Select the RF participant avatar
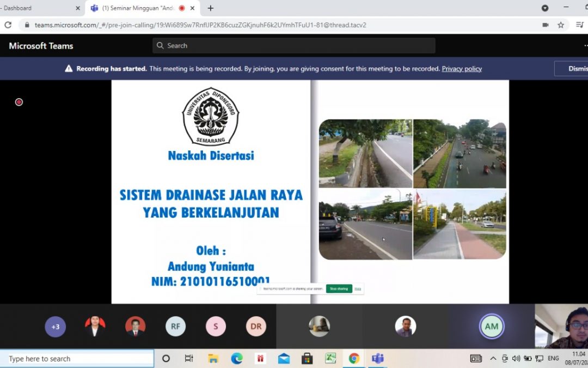 pyautogui.click(x=175, y=327)
